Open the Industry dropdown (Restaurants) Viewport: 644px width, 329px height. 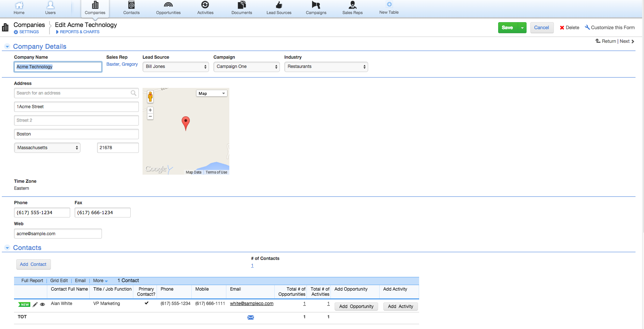tap(326, 67)
